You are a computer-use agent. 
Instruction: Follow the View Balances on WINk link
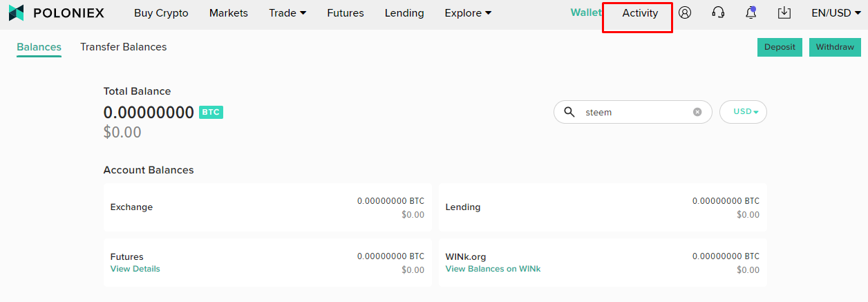(x=493, y=269)
